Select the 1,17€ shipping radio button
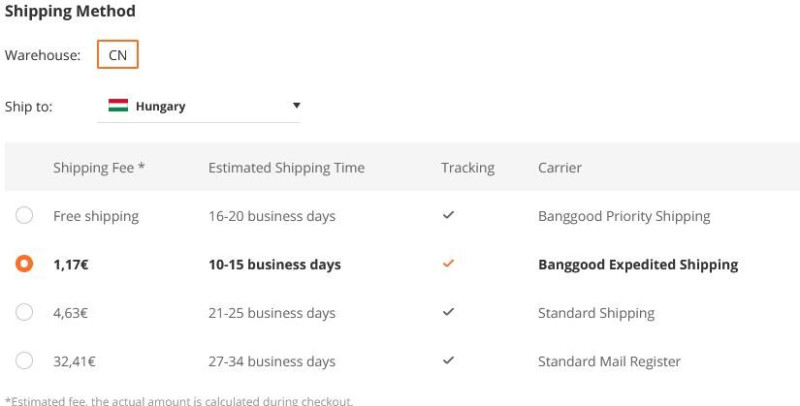 [x=24, y=264]
